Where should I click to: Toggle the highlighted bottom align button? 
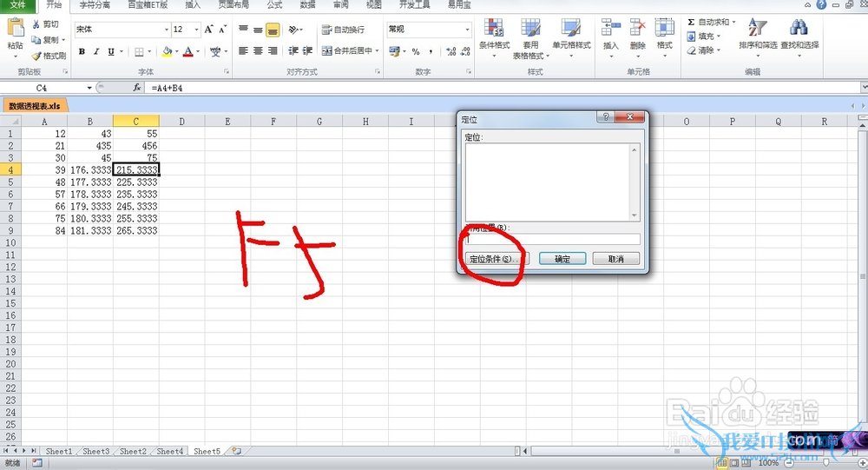pyautogui.click(x=273, y=30)
